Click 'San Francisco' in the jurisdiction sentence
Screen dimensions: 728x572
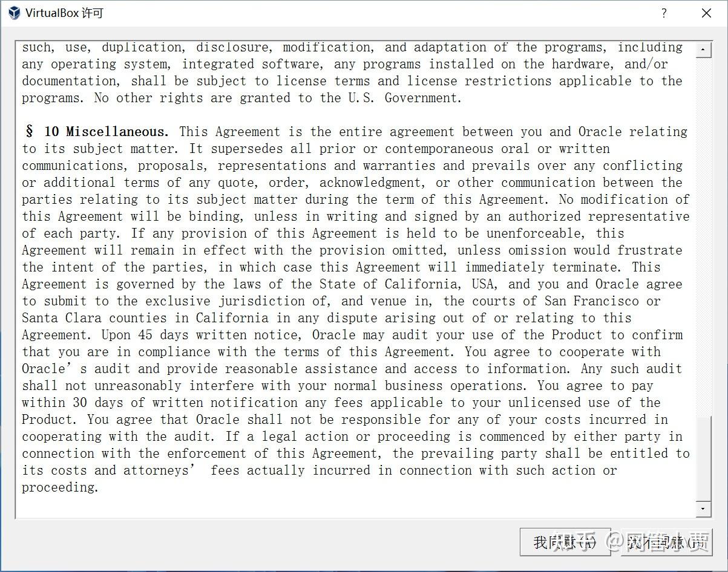point(591,301)
